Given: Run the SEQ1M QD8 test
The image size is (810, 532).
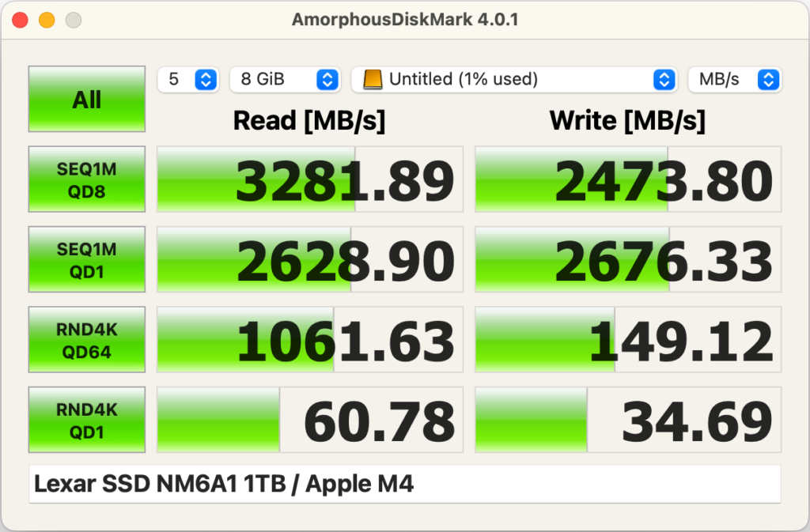Looking at the screenshot, I should [87, 179].
